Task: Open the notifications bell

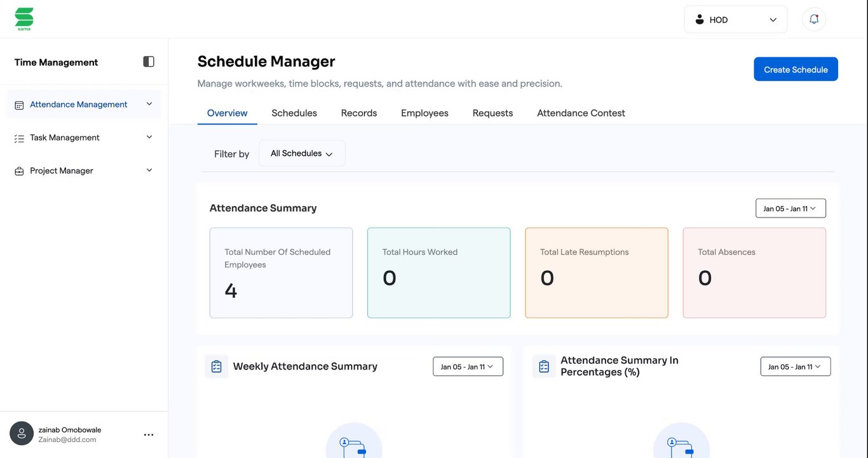Action: [x=814, y=19]
